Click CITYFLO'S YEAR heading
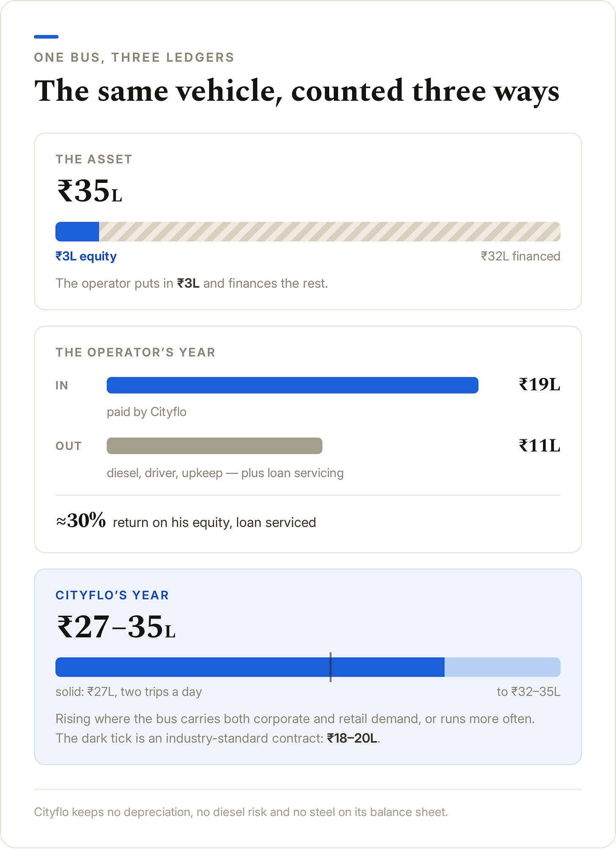The image size is (616, 849). [112, 595]
